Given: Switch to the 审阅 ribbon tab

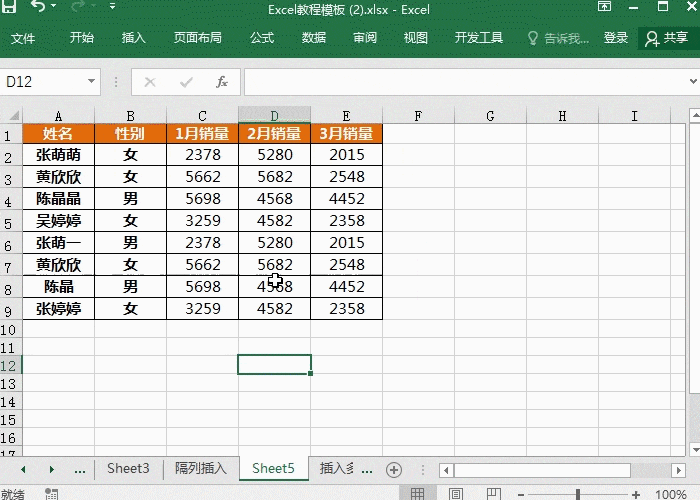Looking at the screenshot, I should click(x=365, y=38).
